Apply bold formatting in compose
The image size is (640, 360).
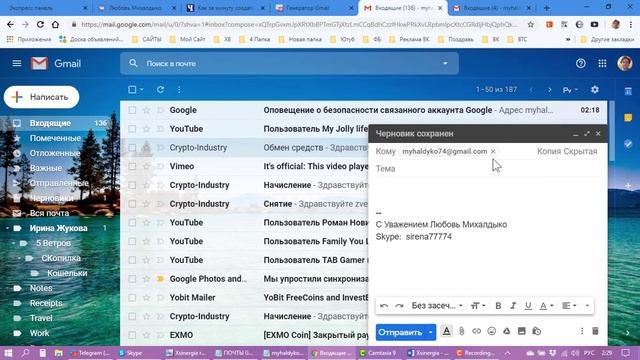(498, 306)
